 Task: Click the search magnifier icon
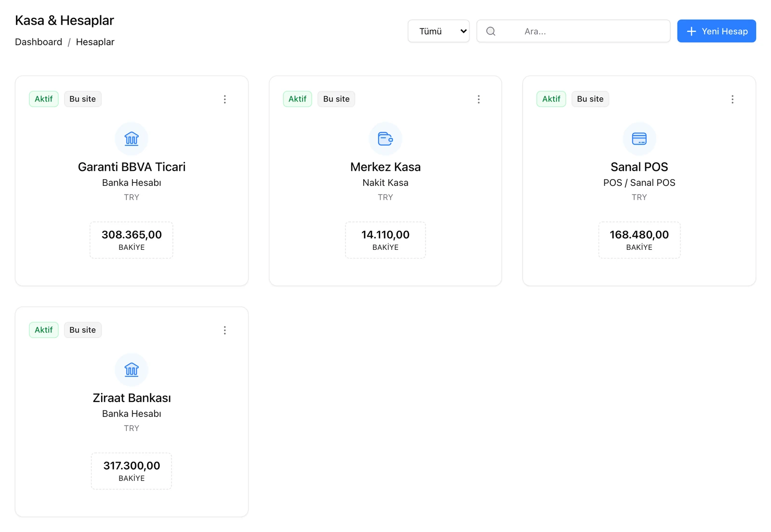coord(491,31)
